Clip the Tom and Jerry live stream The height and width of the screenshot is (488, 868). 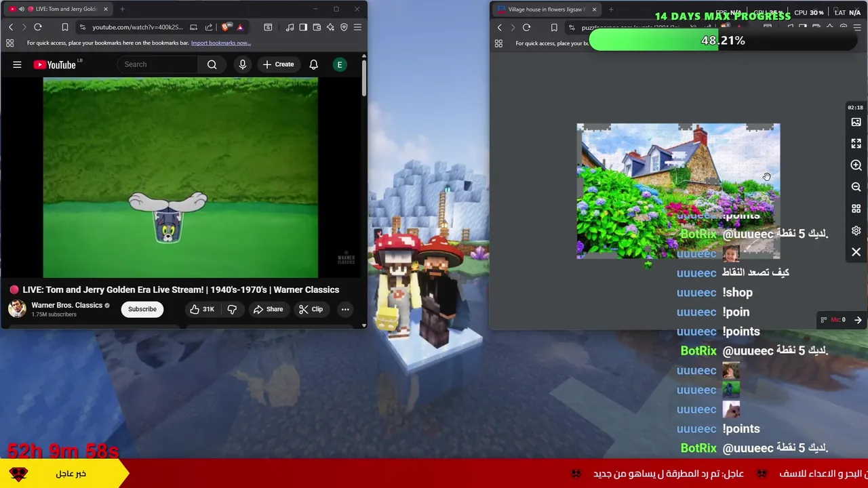[311, 309]
